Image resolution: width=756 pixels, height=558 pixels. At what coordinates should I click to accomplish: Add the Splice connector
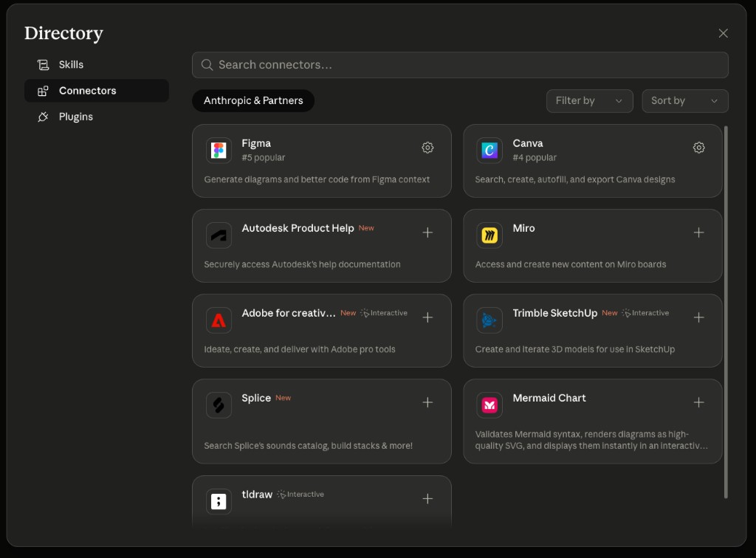pos(427,402)
